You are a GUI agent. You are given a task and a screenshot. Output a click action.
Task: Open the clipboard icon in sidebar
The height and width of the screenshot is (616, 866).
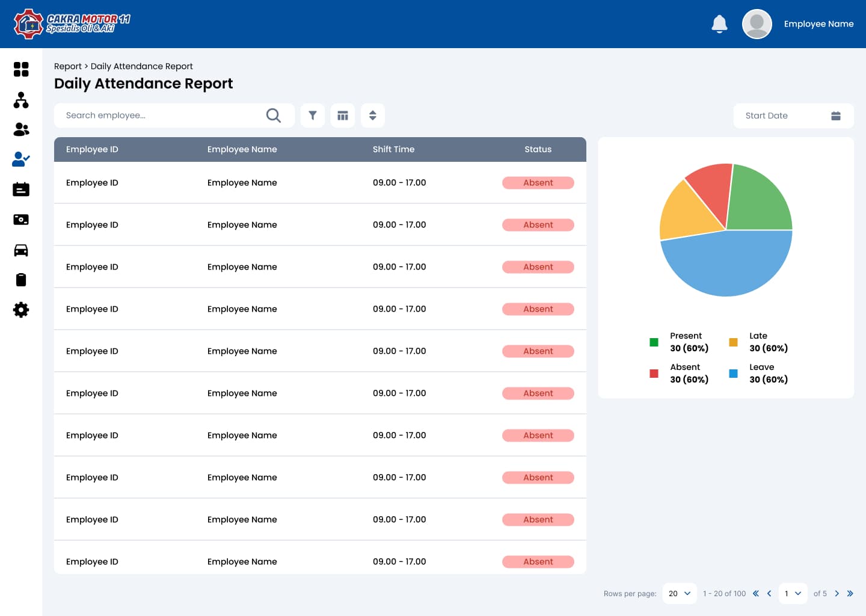(21, 280)
